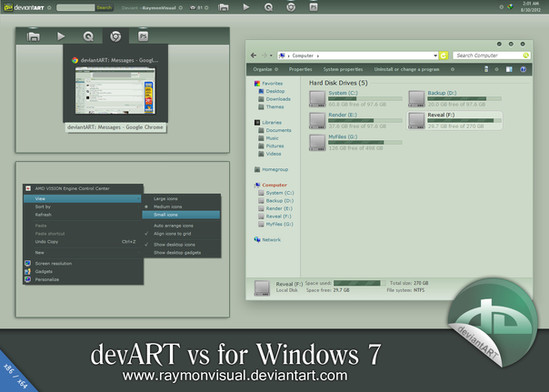
Task: Expand the address bar history dropdown
Action: tap(435, 56)
